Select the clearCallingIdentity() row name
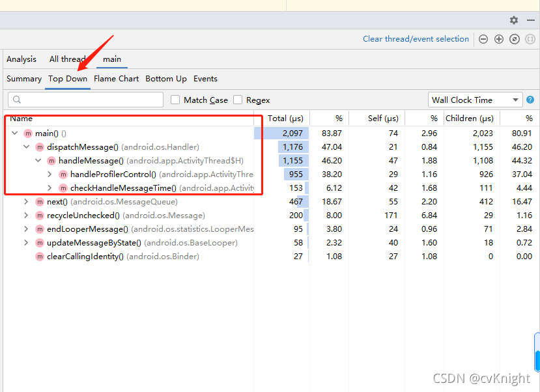This screenshot has height=392, width=540. click(85, 257)
